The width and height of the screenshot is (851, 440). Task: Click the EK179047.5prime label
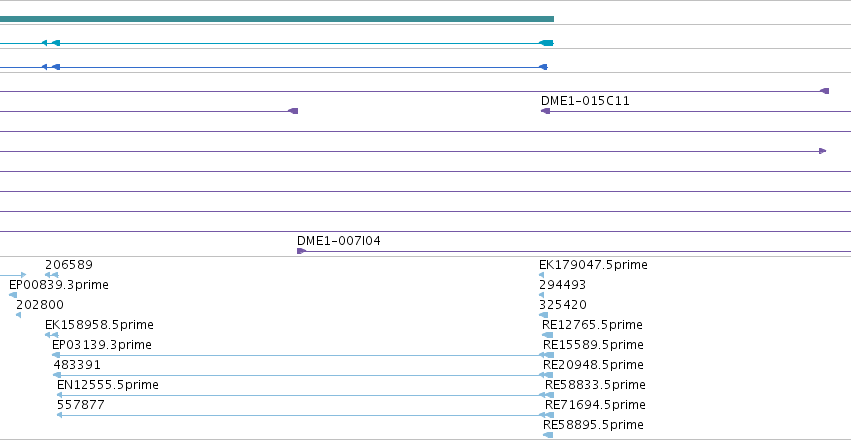click(593, 265)
